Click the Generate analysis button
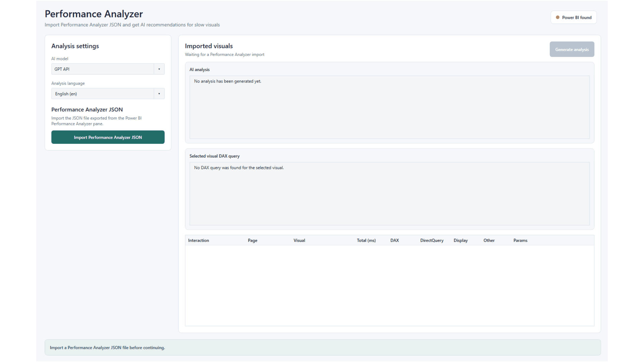The width and height of the screenshot is (644, 362). click(572, 49)
